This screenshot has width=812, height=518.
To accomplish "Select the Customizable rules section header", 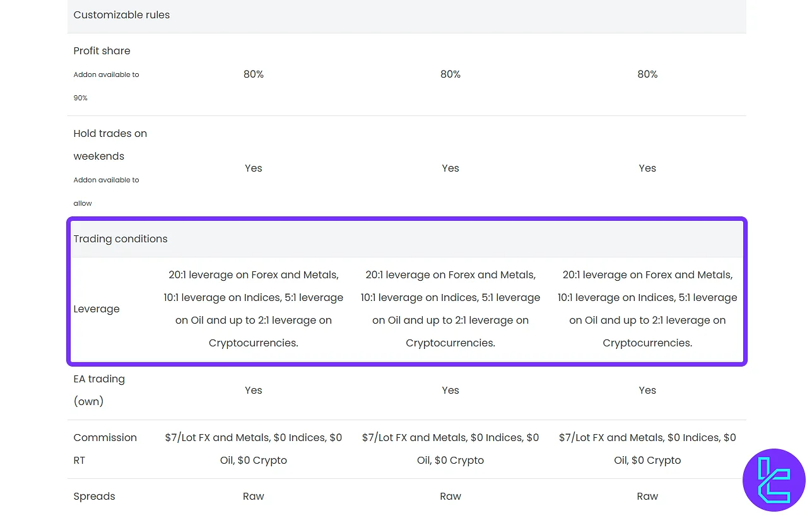I will (122, 15).
